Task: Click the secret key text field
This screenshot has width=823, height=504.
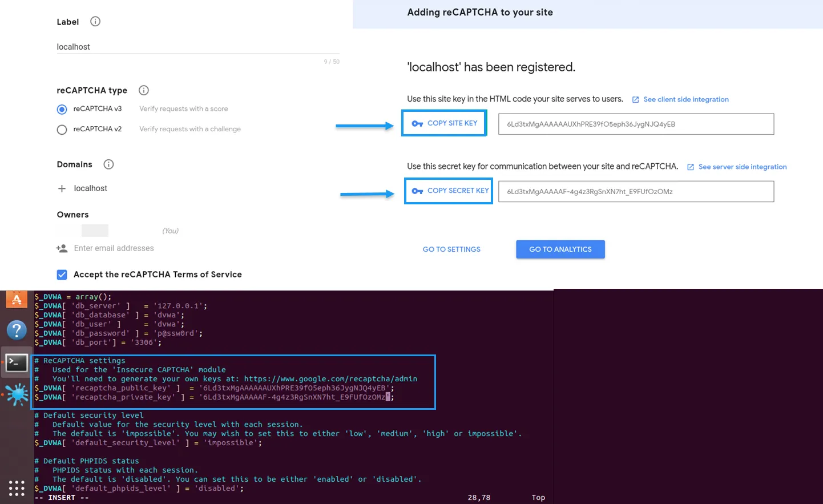Action: [636, 191]
